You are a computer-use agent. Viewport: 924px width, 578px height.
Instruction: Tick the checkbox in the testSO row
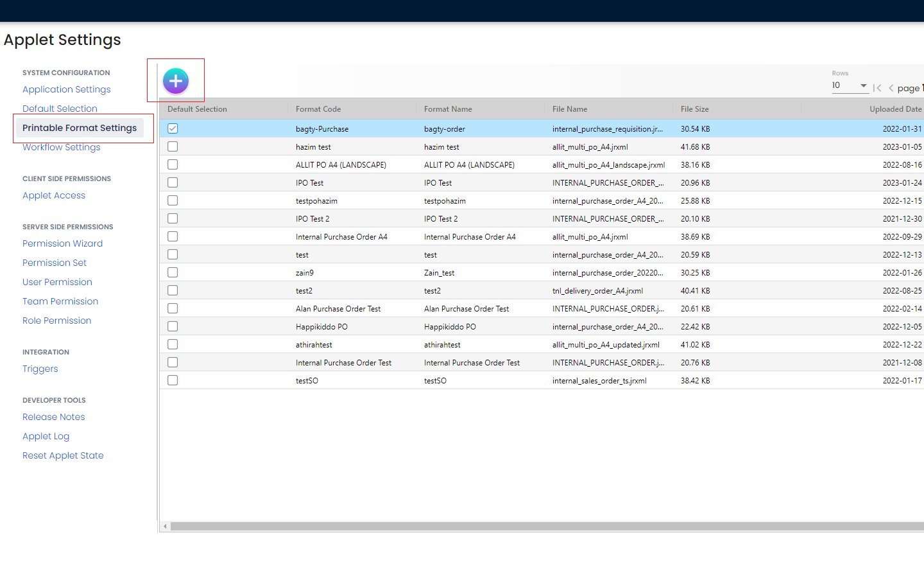point(173,380)
